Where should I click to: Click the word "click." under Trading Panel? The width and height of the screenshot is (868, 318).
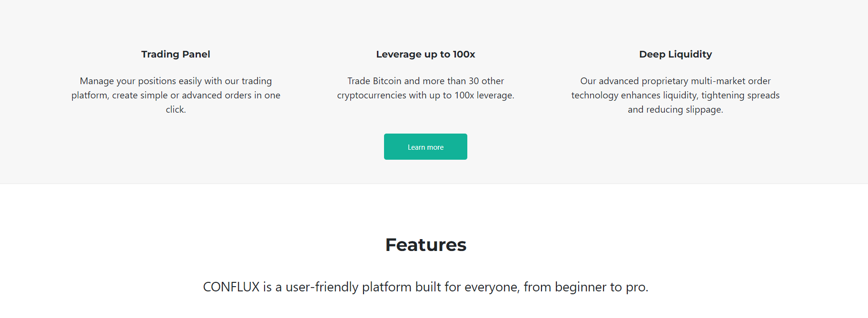click(x=176, y=110)
